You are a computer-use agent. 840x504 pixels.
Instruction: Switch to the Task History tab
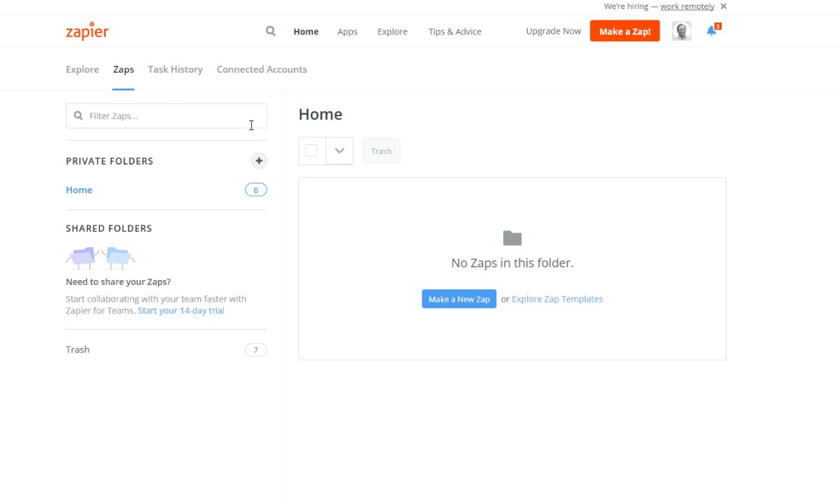175,69
